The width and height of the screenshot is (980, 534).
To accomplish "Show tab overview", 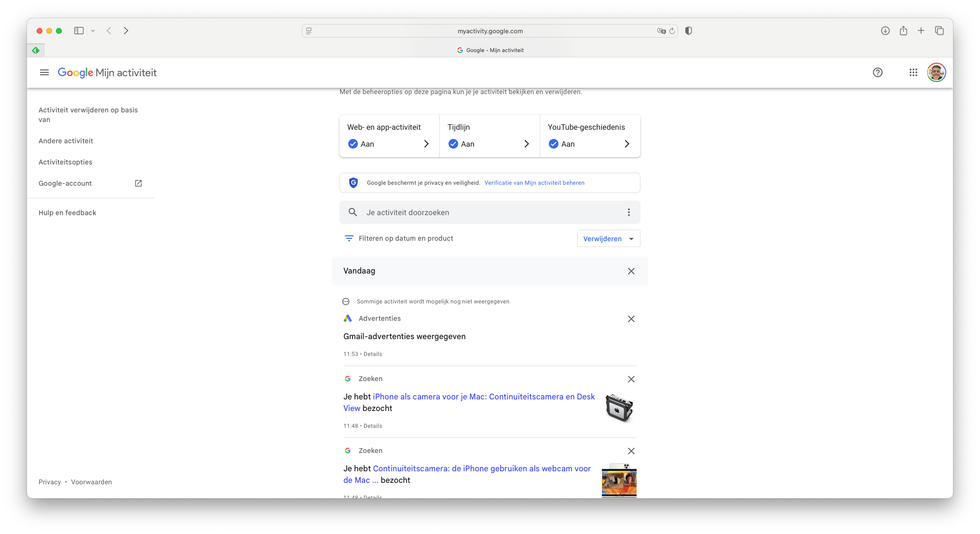I will (x=939, y=30).
